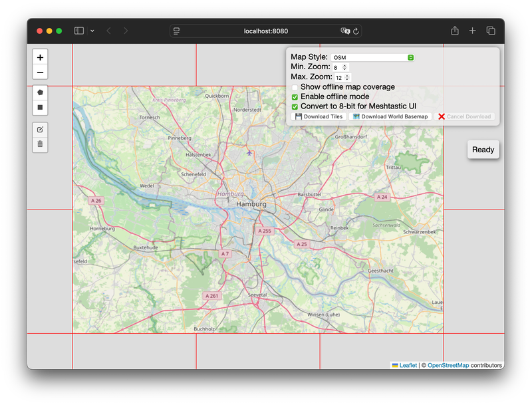The width and height of the screenshot is (532, 405).
Task: Click Download World Basemap button
Action: (390, 116)
